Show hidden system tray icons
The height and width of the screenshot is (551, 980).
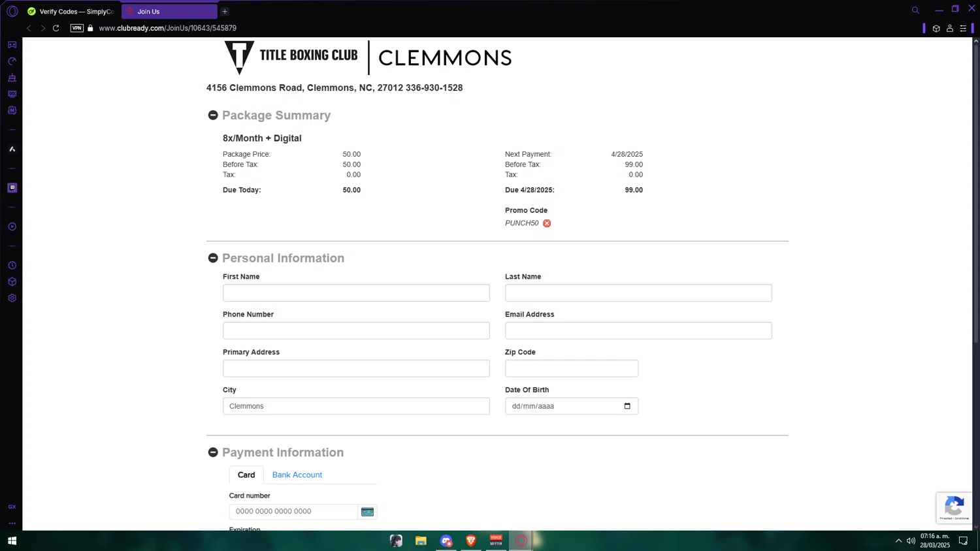(x=898, y=541)
